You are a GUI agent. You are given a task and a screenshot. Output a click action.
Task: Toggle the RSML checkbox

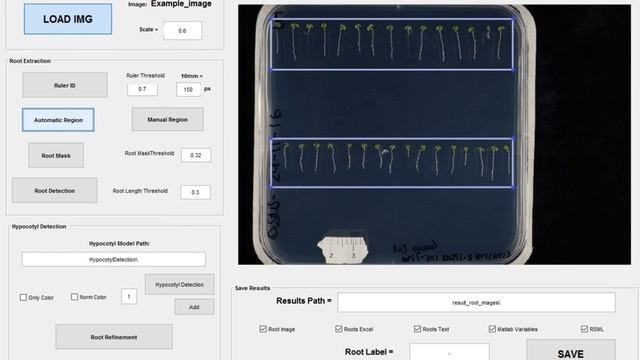584,329
